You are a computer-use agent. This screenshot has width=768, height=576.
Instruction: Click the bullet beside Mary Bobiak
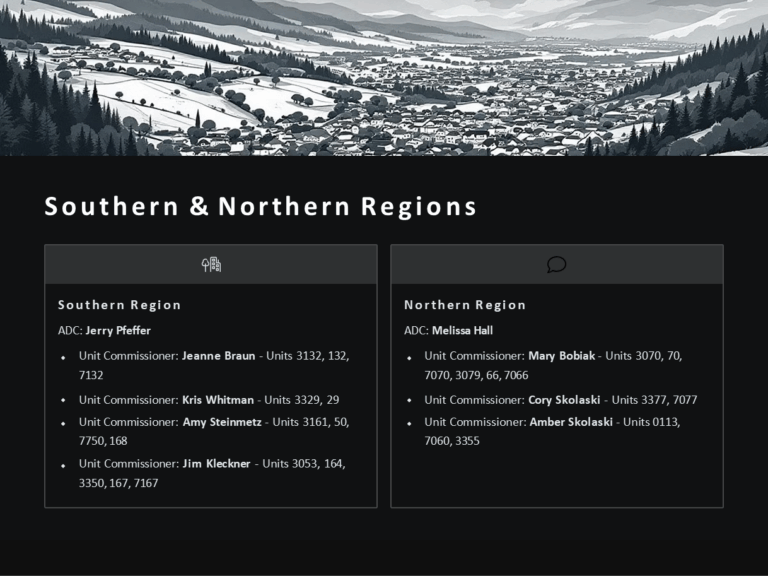(409, 357)
